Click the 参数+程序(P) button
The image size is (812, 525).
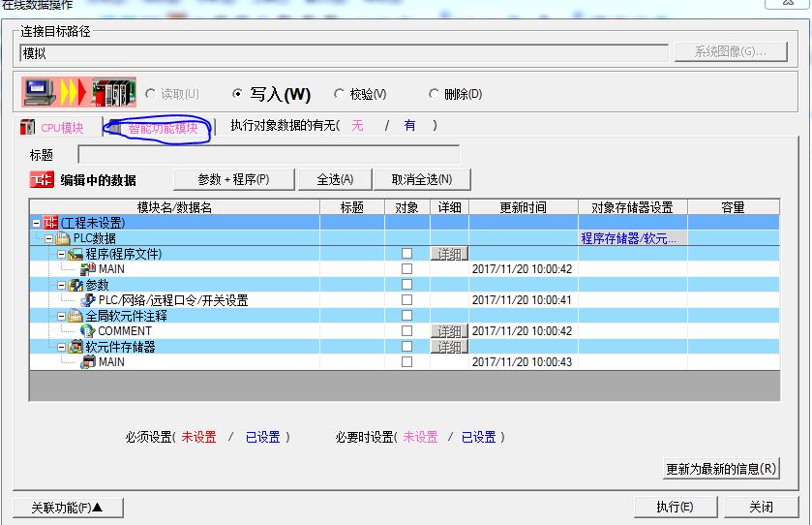point(232,179)
